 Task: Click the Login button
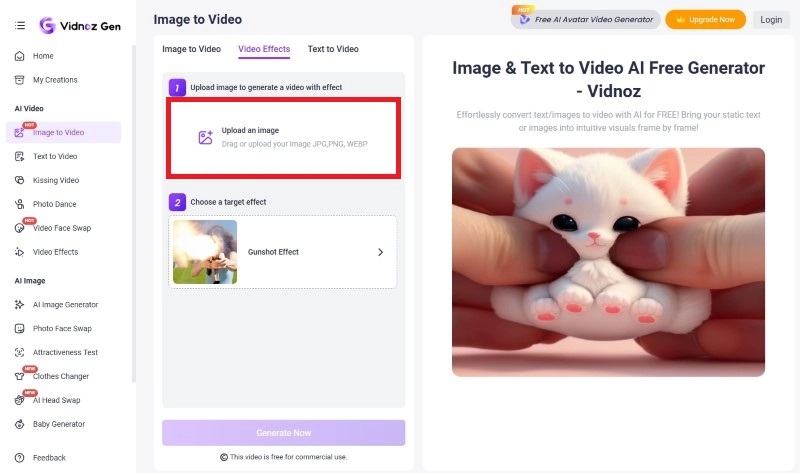(771, 19)
